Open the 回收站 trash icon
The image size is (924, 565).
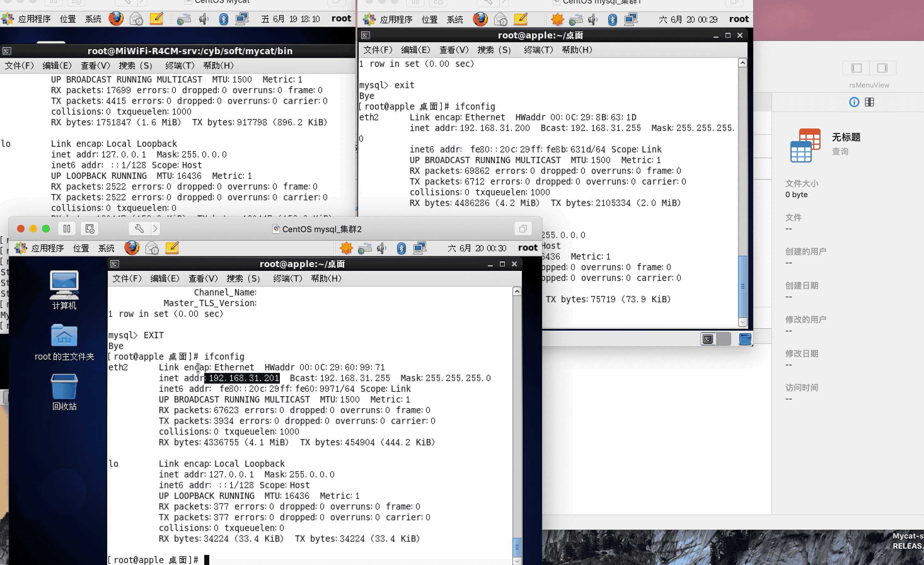click(64, 392)
